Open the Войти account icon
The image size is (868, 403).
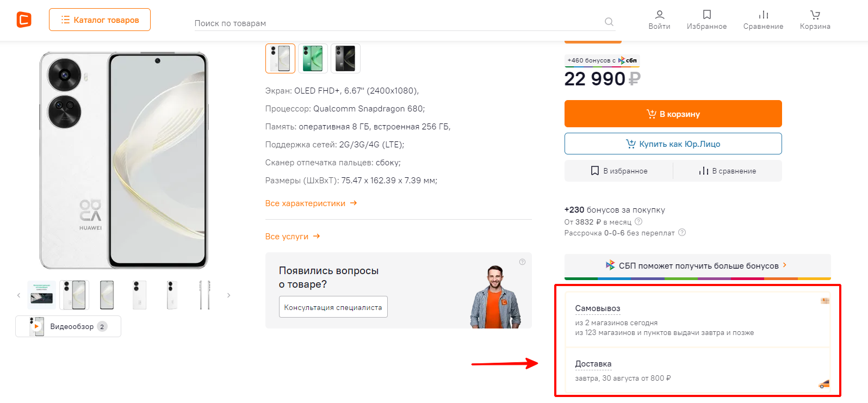coord(659,20)
